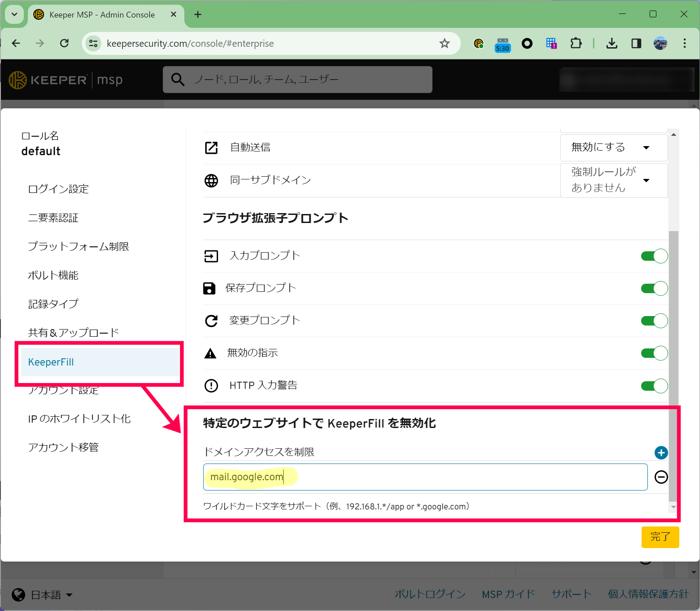Click the domain field containing mail.google.com
The width and height of the screenshot is (700, 611).
point(425,477)
